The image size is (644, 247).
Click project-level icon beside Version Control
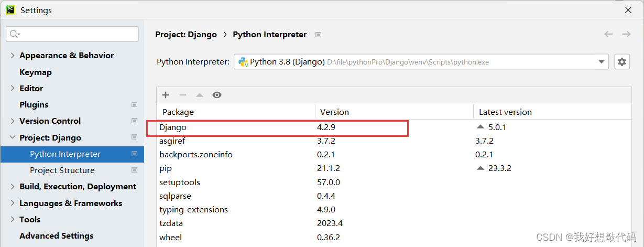point(134,121)
